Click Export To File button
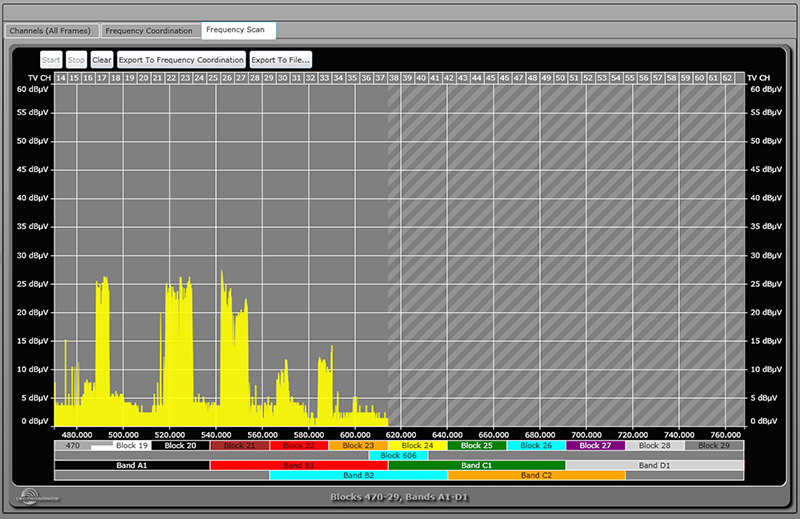Image resolution: width=800 pixels, height=519 pixels. (x=280, y=60)
